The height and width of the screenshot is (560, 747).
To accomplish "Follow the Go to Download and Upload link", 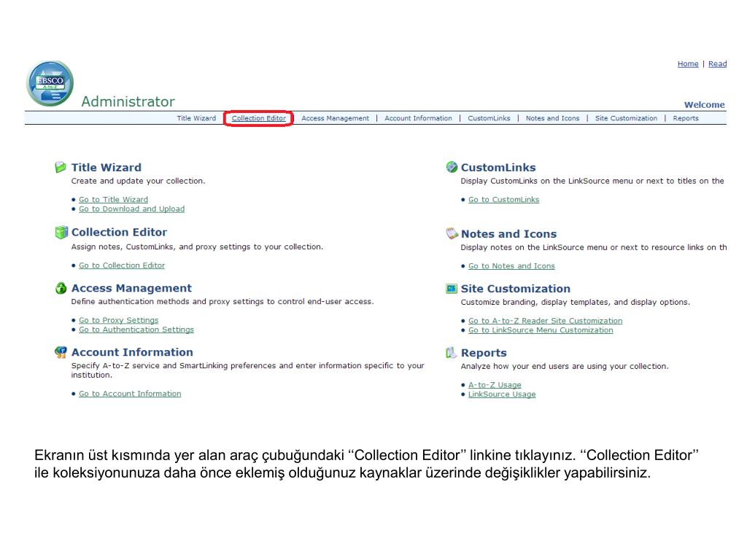I will pos(131,209).
